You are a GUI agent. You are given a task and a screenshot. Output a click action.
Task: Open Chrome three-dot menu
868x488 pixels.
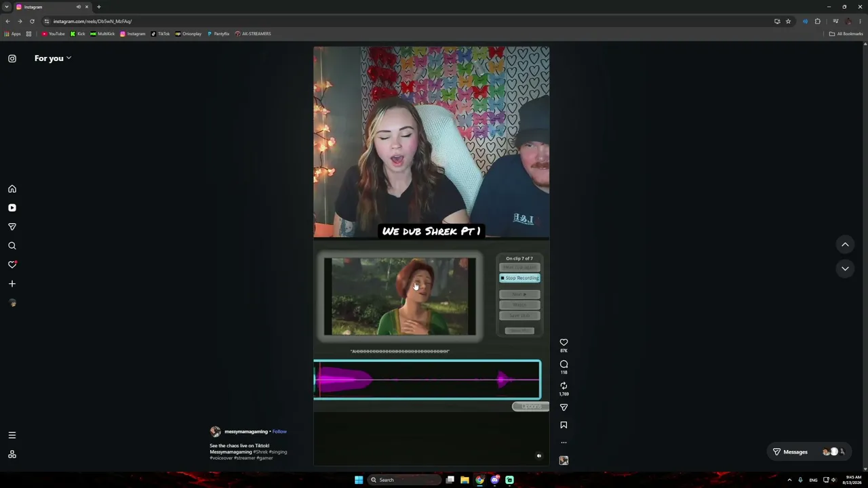[x=860, y=21]
